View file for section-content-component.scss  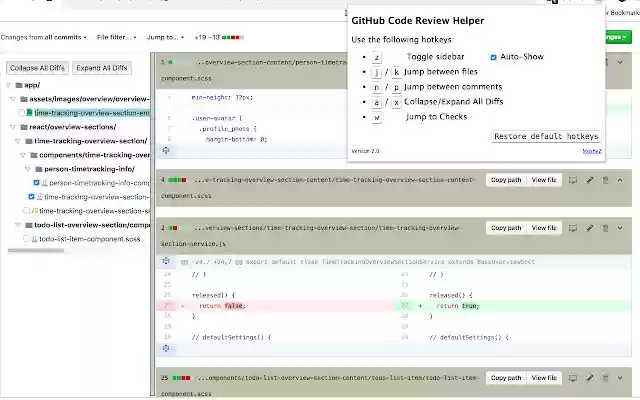544,180
